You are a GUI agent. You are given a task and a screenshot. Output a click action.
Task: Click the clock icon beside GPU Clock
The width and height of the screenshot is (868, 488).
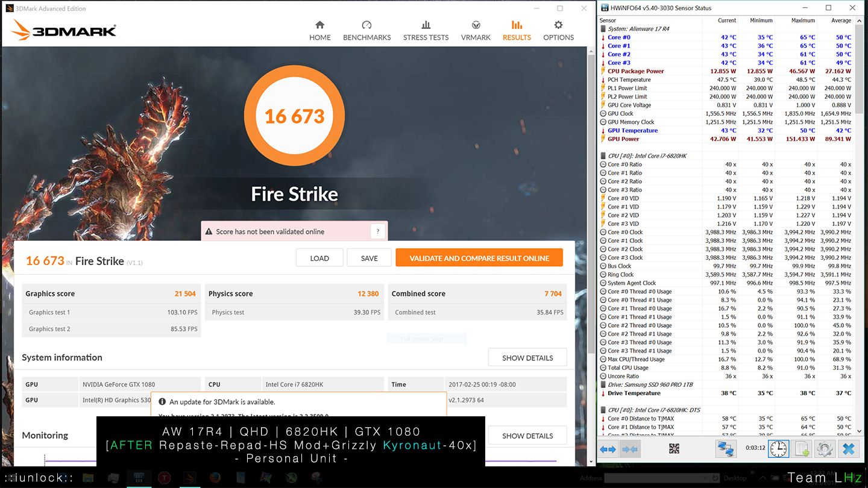click(603, 113)
